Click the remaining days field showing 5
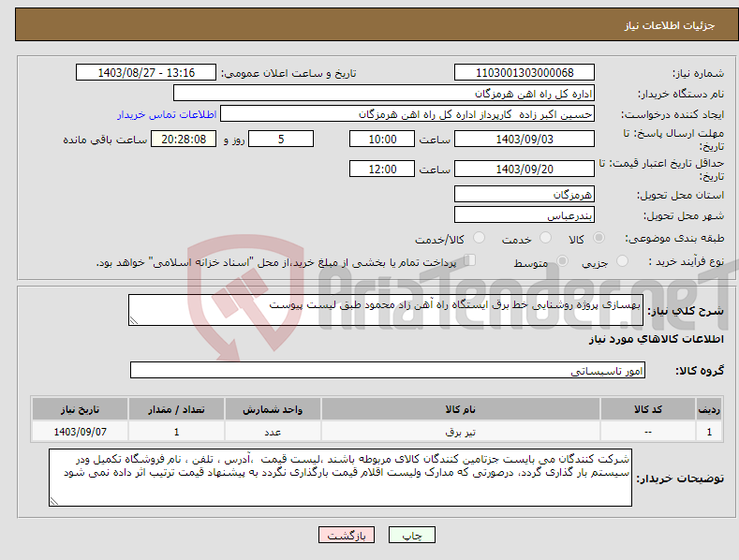This screenshot has width=739, height=560. (281, 139)
